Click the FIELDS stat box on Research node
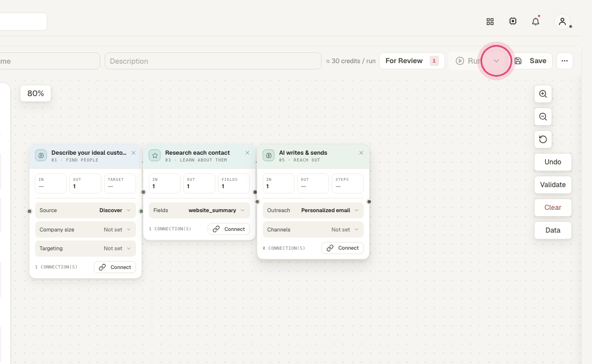 click(234, 183)
